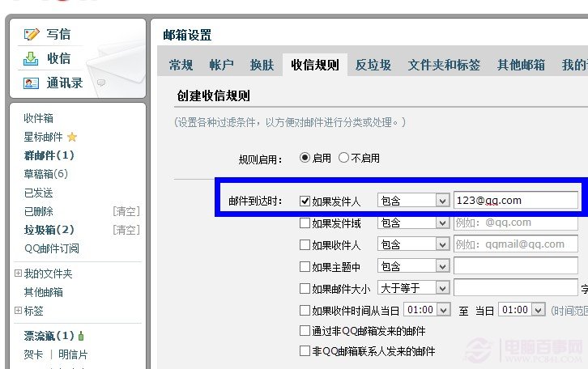588x369 pixels.
Task: Click the recipient field with qqmail@qq.com placeholder
Action: click(516, 244)
